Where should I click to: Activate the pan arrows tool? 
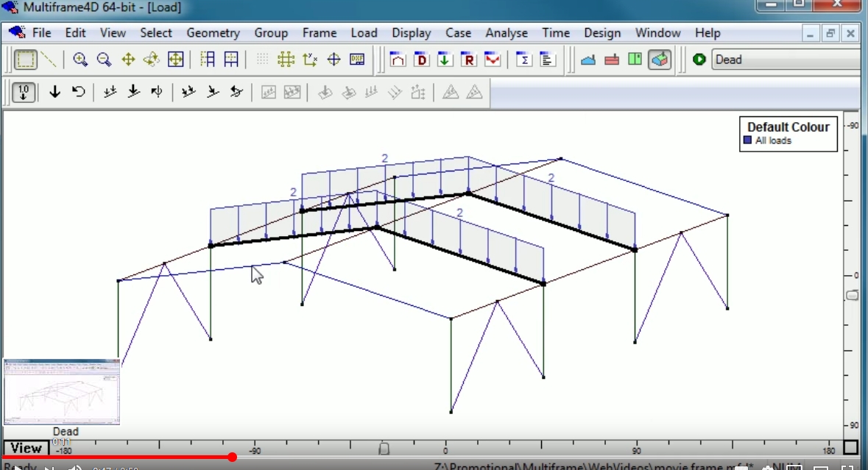coord(128,60)
